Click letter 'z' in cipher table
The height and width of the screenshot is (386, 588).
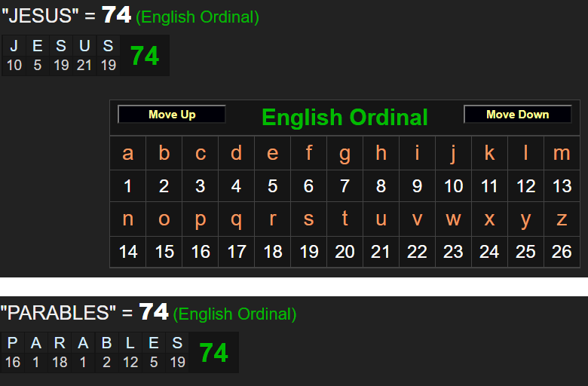tap(562, 219)
